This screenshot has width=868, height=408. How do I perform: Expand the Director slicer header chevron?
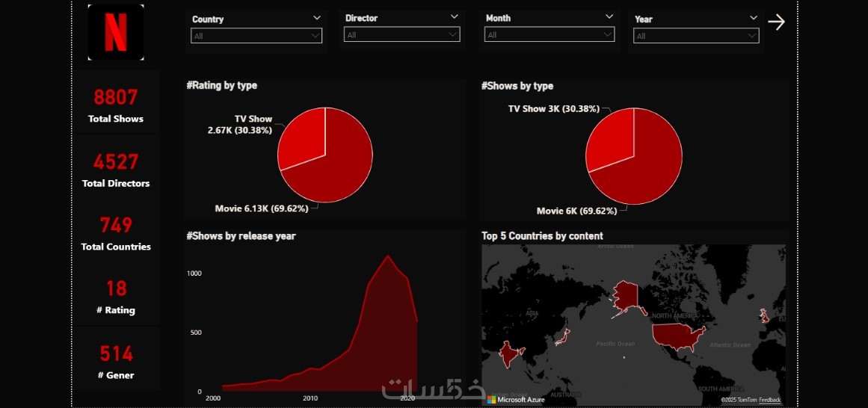click(454, 16)
